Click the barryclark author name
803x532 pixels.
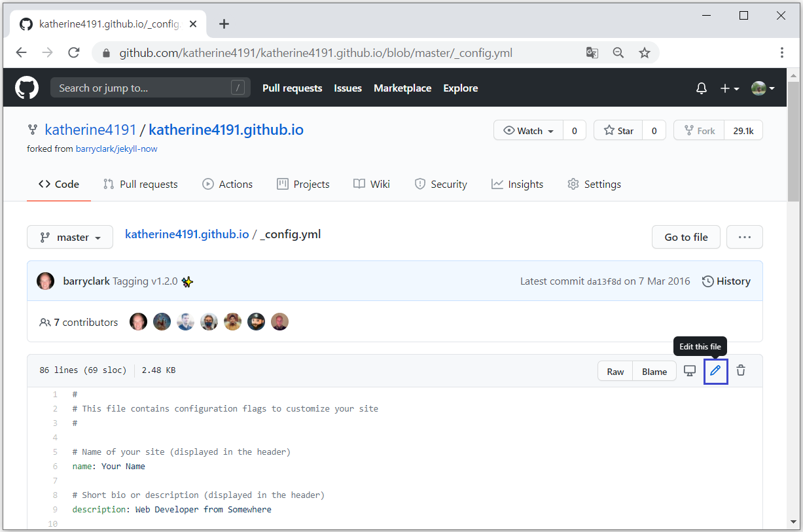(x=86, y=281)
